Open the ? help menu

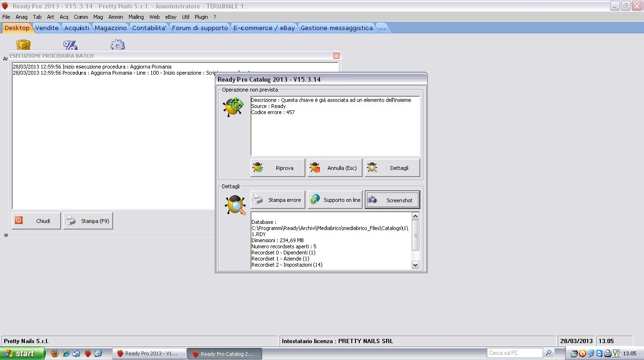[x=214, y=17]
